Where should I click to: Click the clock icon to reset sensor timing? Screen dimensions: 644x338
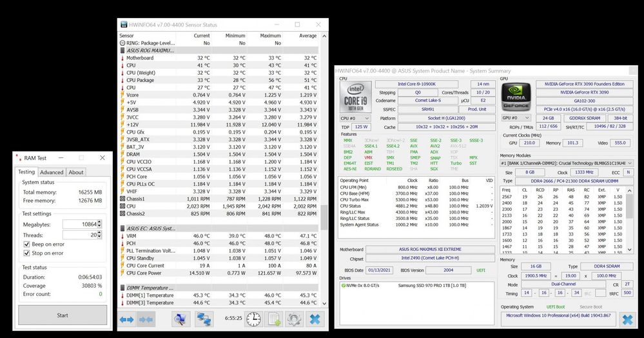253,319
